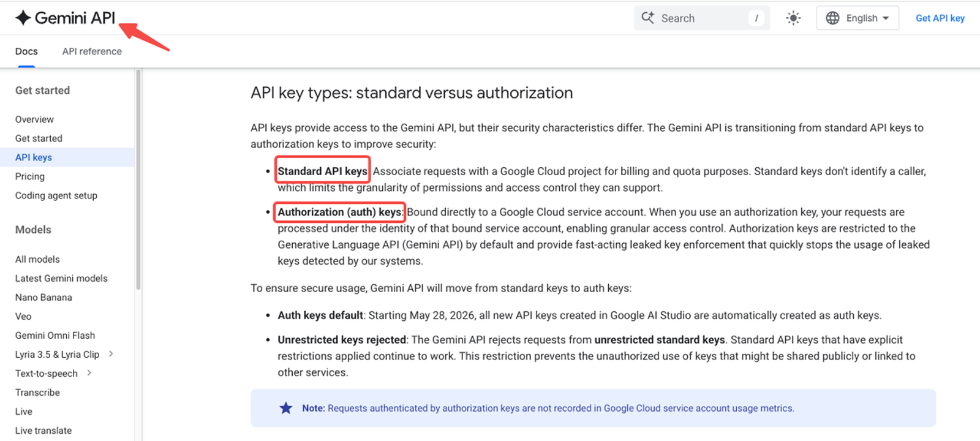Open Transcribe in the sidebar
Screen dimensions: 980x441
click(37, 393)
